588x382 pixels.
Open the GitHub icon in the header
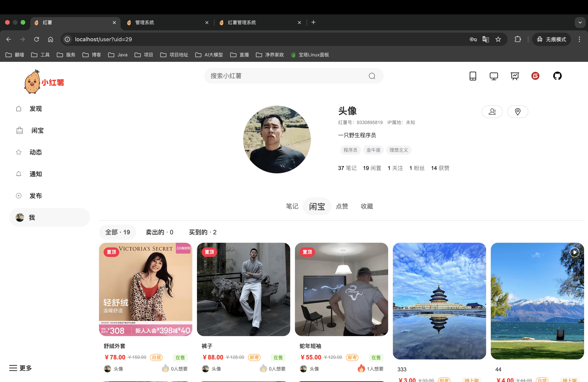557,76
